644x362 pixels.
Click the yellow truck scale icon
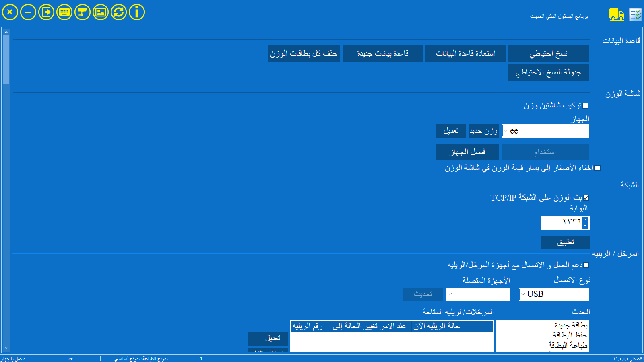click(616, 15)
